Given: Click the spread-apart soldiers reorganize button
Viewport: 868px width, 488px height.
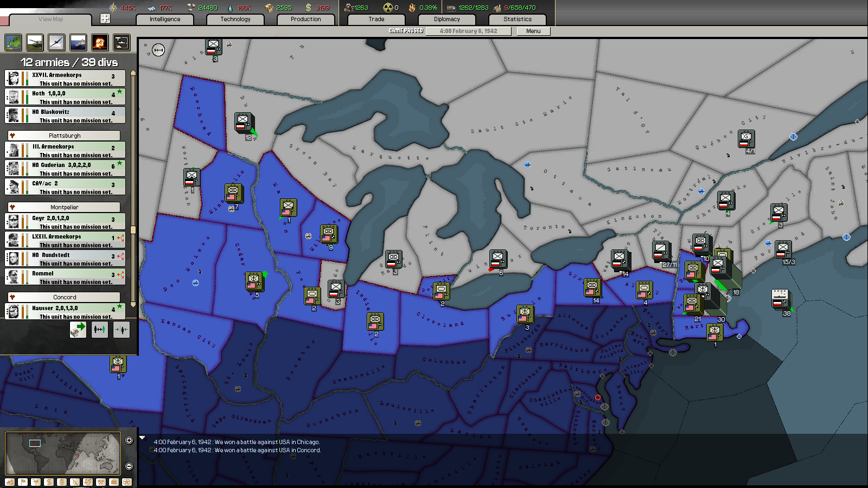Looking at the screenshot, I should point(100,329).
